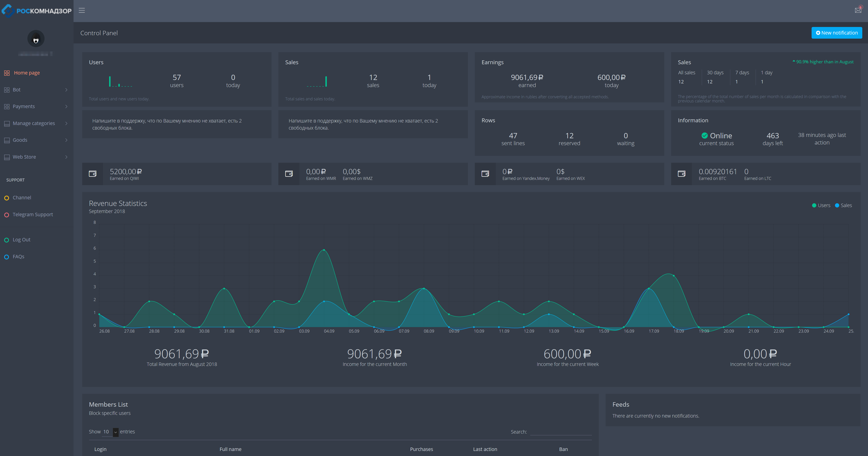This screenshot has height=456, width=868.
Task: Sort members by Ban column
Action: click(563, 449)
